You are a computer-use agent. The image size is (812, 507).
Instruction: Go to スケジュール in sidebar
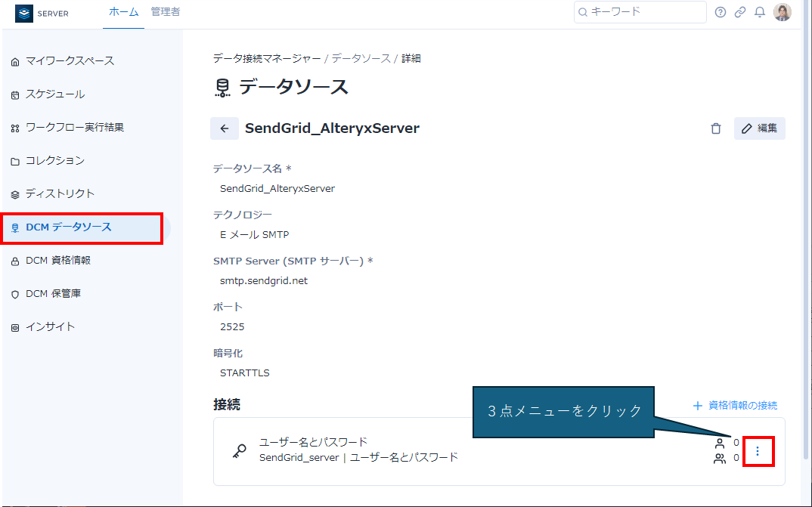[55, 94]
